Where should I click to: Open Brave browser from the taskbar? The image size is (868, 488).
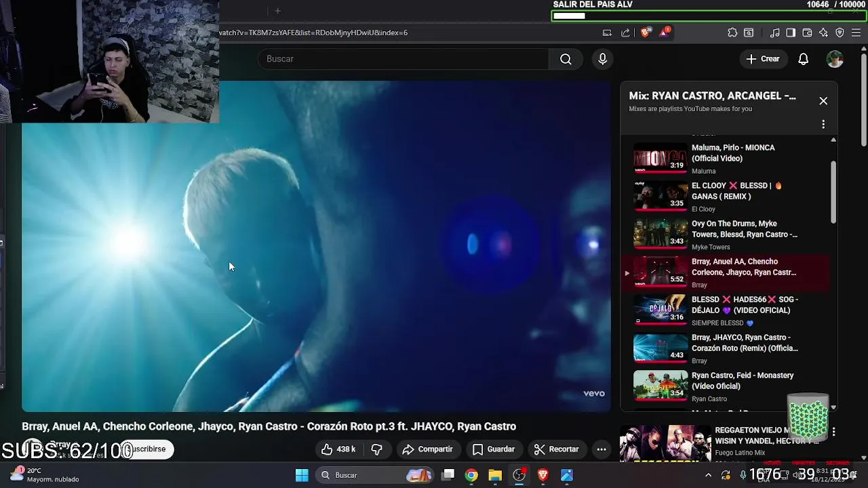point(542,475)
